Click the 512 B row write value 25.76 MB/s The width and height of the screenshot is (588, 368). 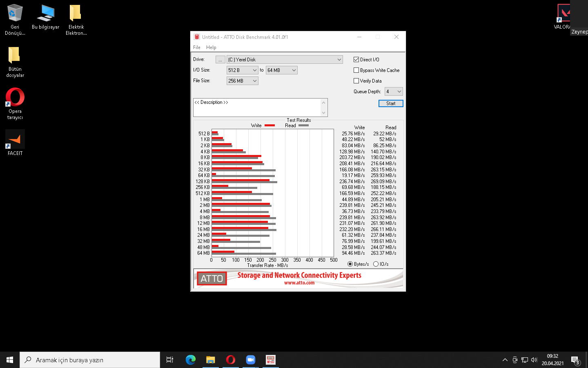tap(353, 134)
